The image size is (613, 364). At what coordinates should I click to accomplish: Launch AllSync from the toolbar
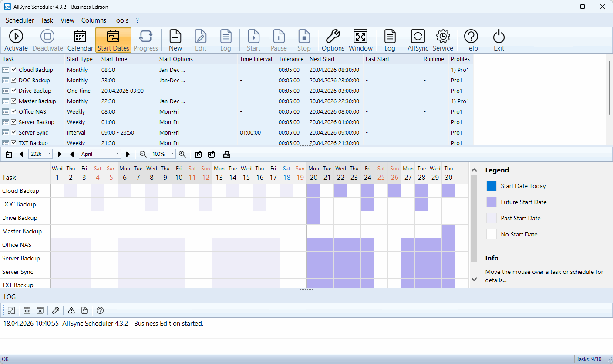click(x=418, y=40)
